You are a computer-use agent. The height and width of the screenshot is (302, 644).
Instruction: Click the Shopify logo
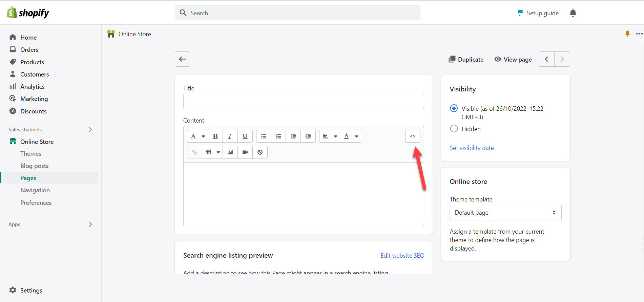(x=28, y=13)
